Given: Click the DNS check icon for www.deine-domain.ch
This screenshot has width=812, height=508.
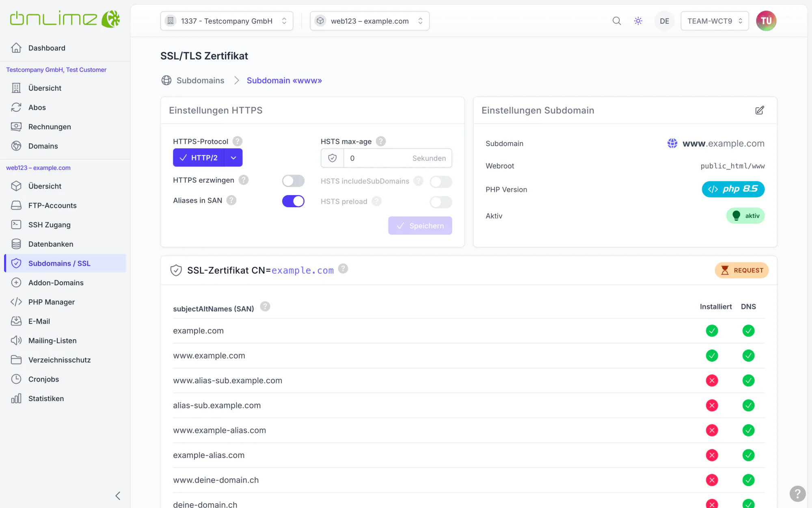Looking at the screenshot, I should (748, 480).
